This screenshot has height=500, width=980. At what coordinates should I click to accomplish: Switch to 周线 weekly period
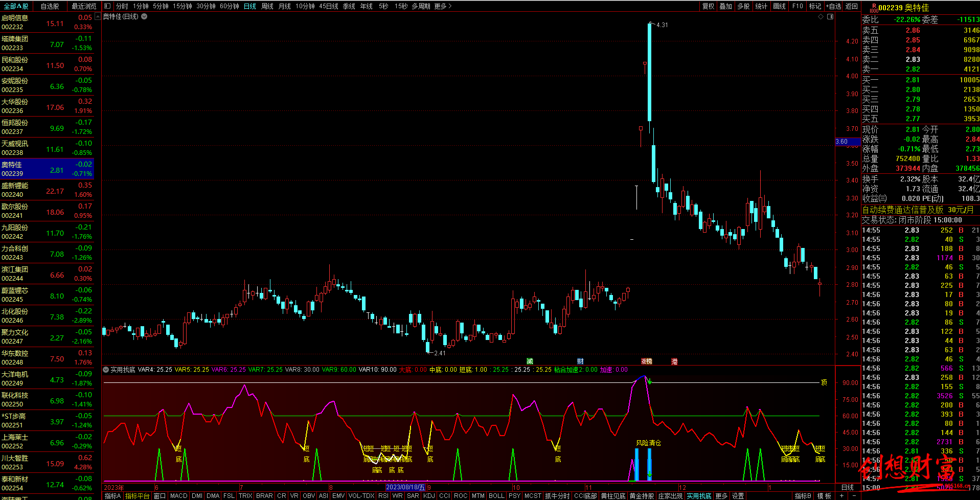(267, 6)
